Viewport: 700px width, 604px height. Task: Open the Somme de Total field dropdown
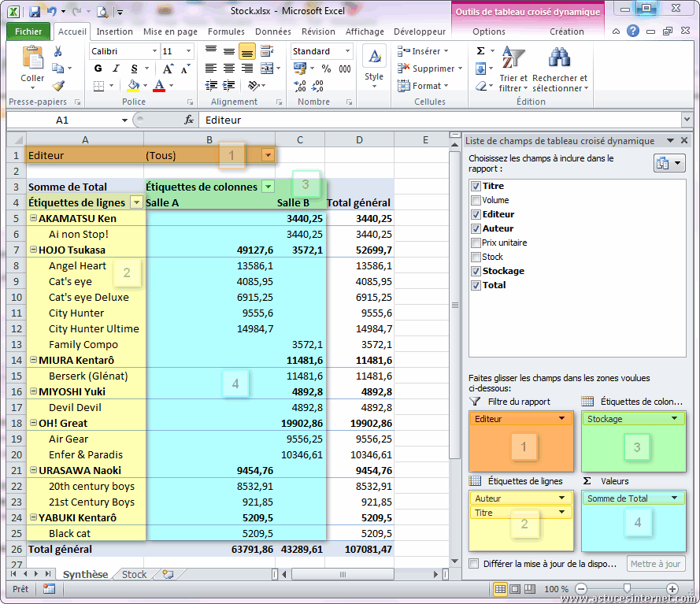(675, 498)
